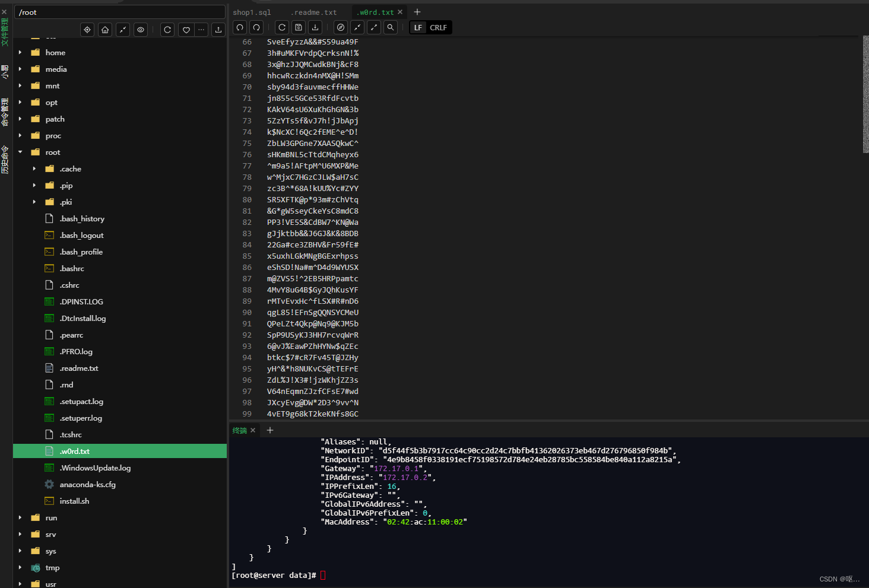The image size is (869, 588).
Task: Click the heart favorites icon
Action: (186, 30)
